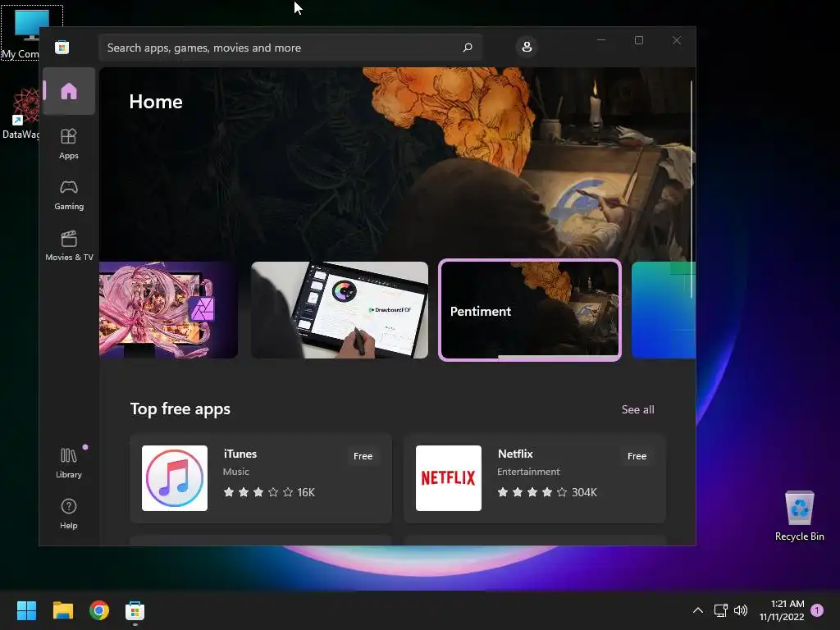Click the Pentiment hero banner image
This screenshot has height=630, width=840.
(x=398, y=163)
